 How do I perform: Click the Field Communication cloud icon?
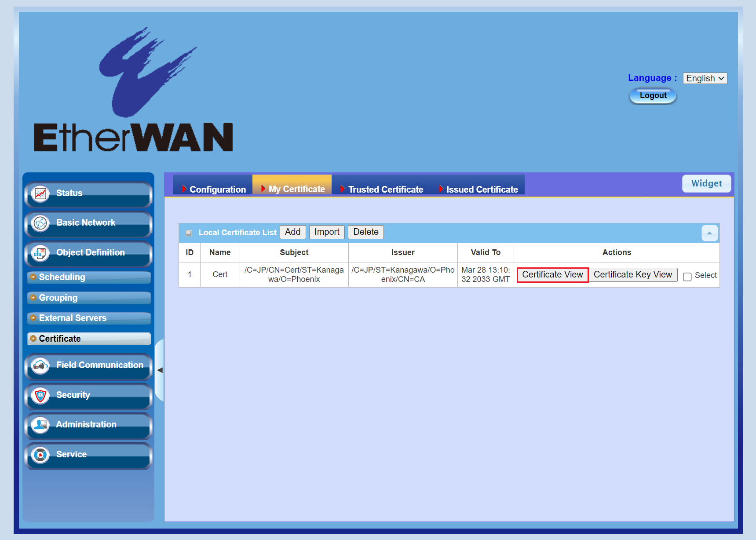click(40, 366)
